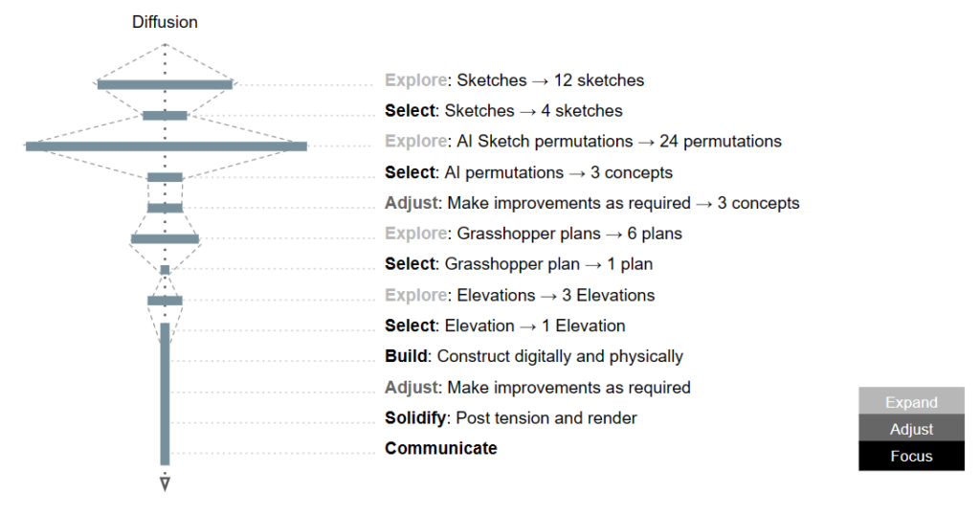Click the bar for Grasshopper 6 plans
The image size is (980, 516).
tap(165, 239)
